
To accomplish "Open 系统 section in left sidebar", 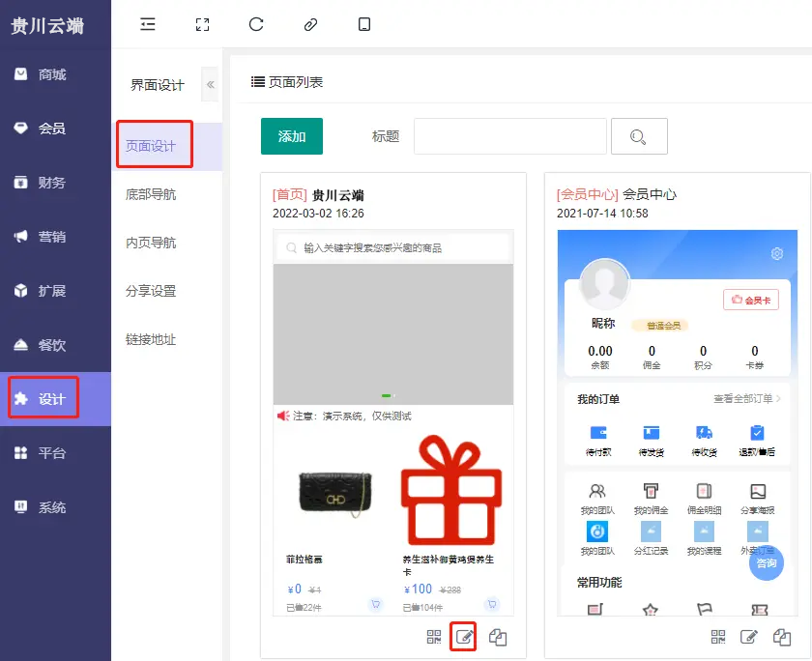I will click(55, 507).
